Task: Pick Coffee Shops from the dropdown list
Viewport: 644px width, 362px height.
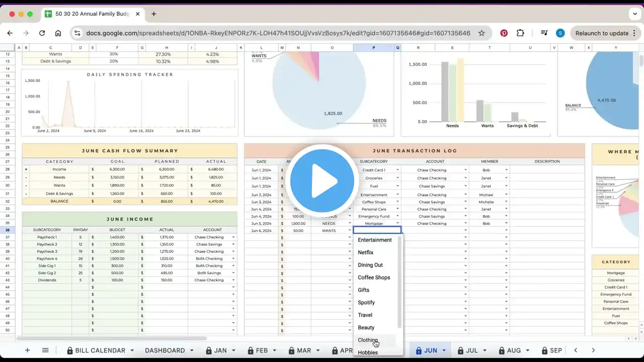Action: tap(374, 278)
